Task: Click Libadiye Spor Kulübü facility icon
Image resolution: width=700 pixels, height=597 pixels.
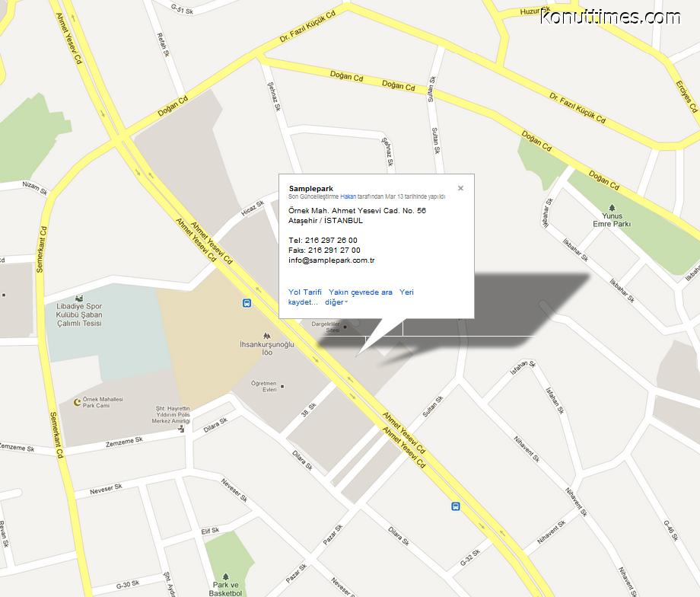Action: 79,298
